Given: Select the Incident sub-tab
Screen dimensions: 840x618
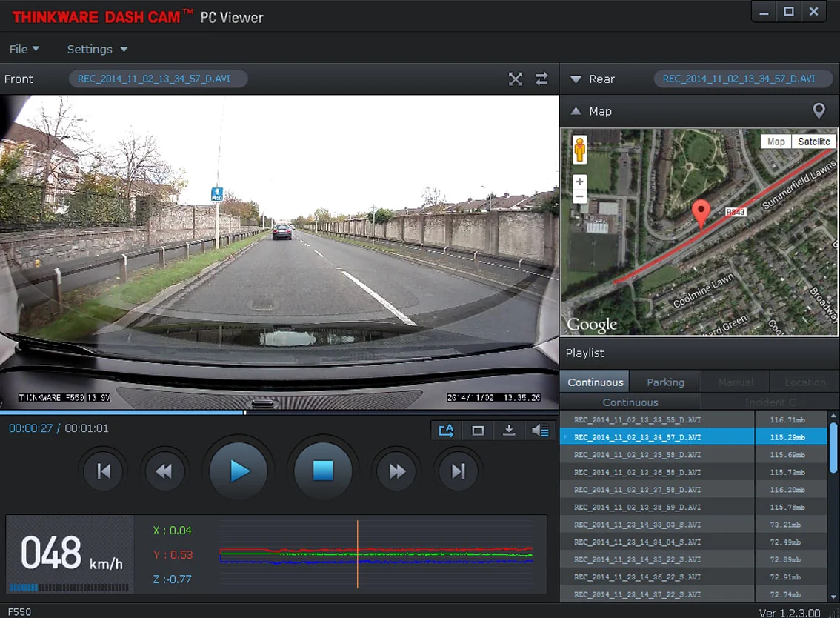Looking at the screenshot, I should (x=770, y=402).
